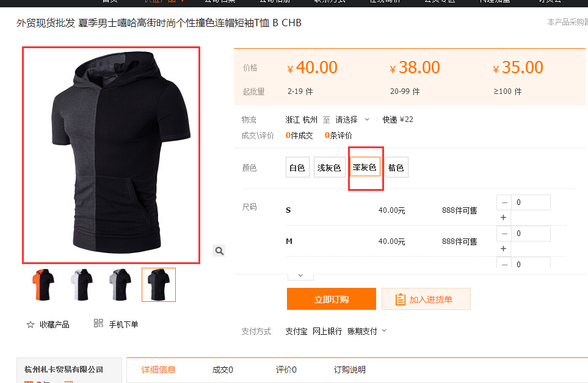Click clipboard icon on 加入进货单 button
Image resolution: width=588 pixels, height=383 pixels.
[400, 299]
